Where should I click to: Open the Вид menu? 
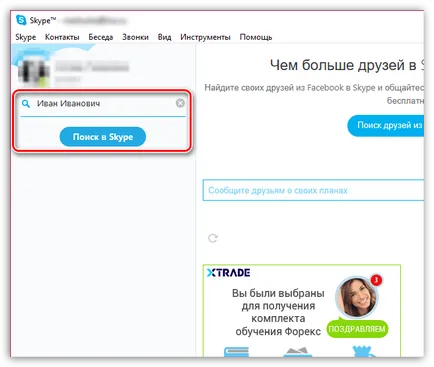pyautogui.click(x=164, y=37)
